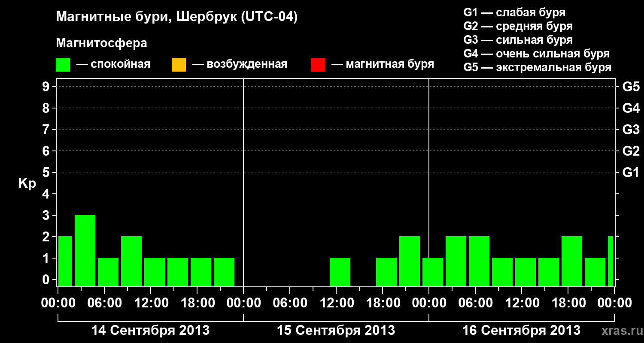Select the Kp 2 bar on 15 September

[410, 261]
